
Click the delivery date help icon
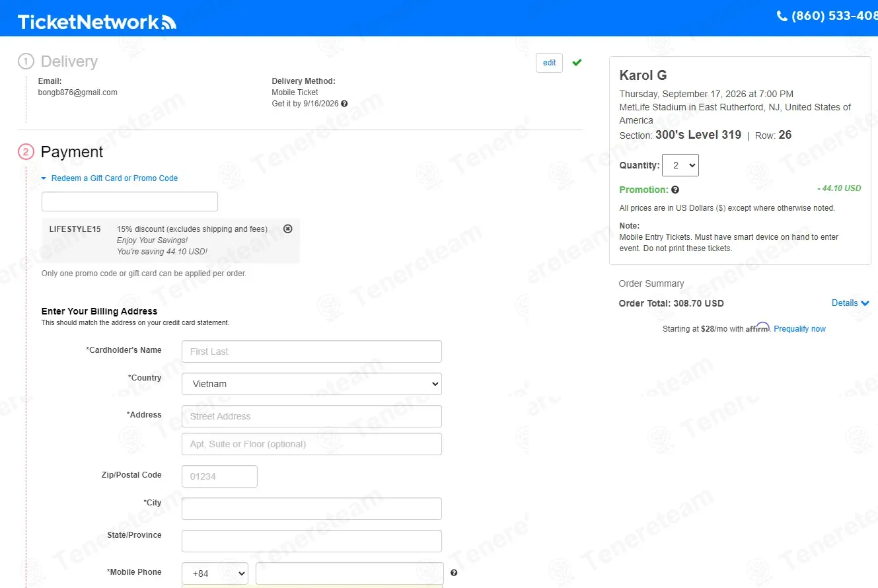[x=344, y=104]
